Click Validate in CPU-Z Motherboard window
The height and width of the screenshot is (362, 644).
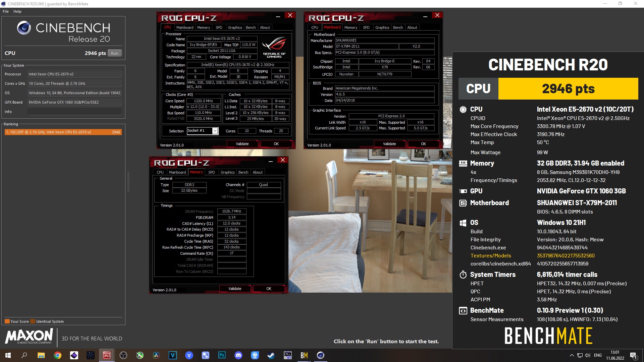[x=389, y=144]
